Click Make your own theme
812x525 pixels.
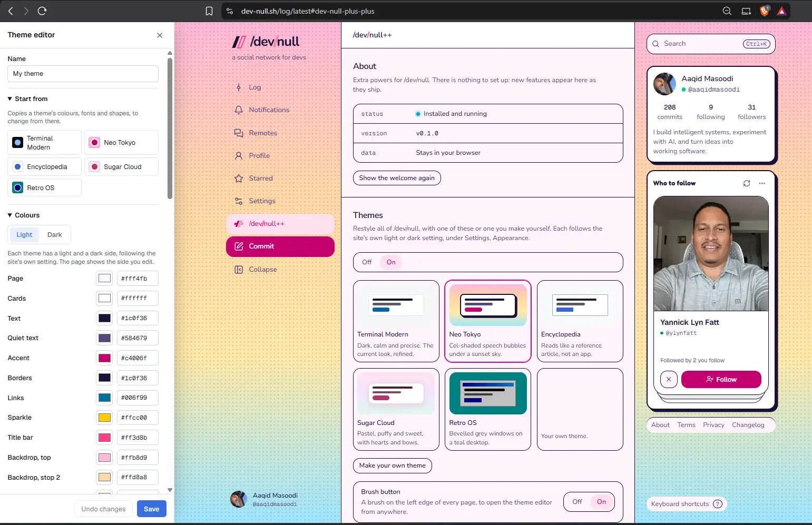[x=393, y=465]
